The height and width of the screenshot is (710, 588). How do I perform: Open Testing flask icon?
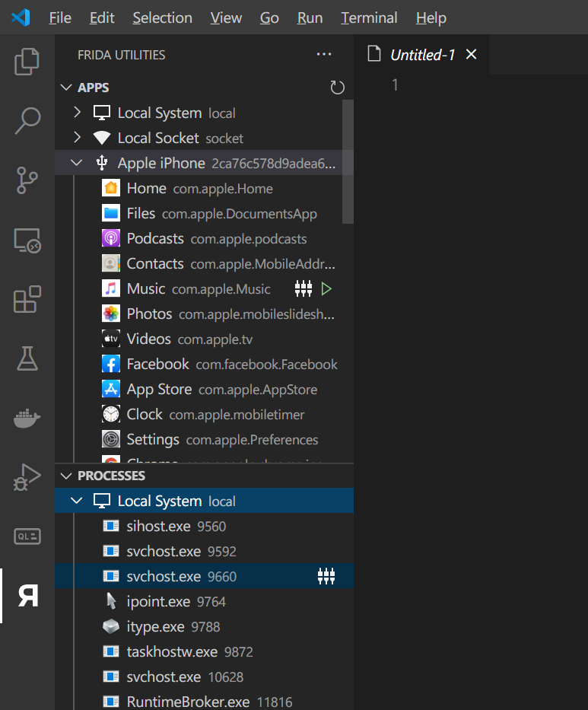coord(27,358)
